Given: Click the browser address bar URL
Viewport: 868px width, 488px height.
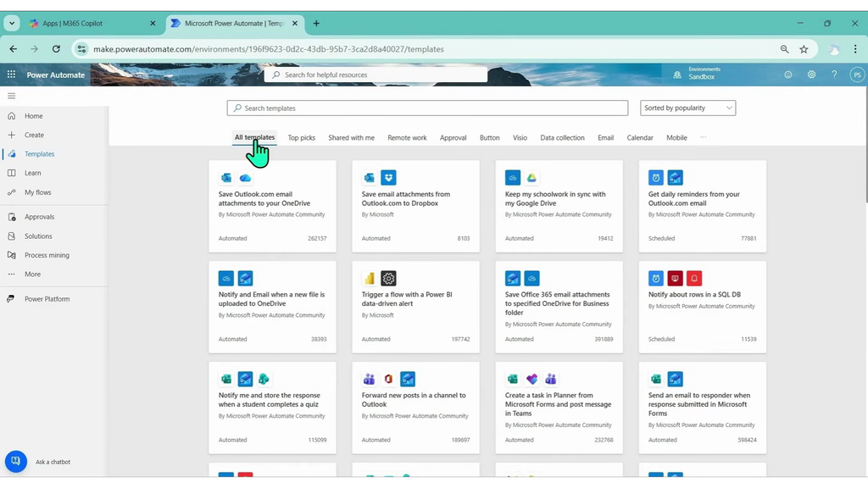Looking at the screenshot, I should [269, 49].
